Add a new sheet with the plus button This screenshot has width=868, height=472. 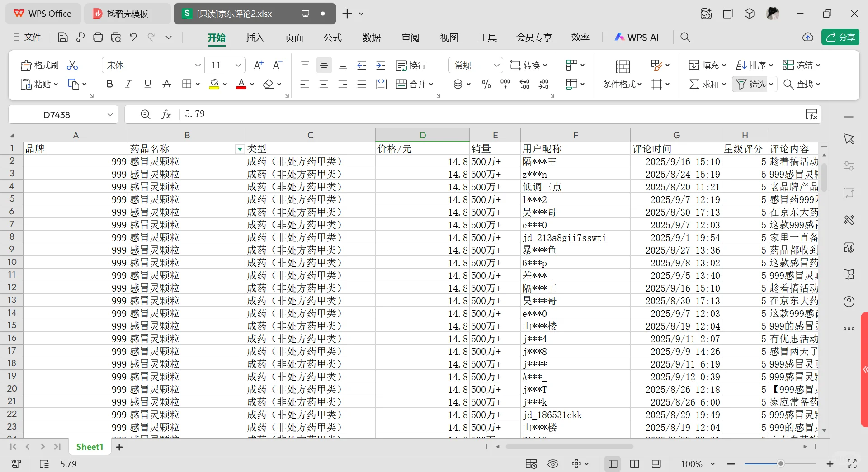click(119, 447)
